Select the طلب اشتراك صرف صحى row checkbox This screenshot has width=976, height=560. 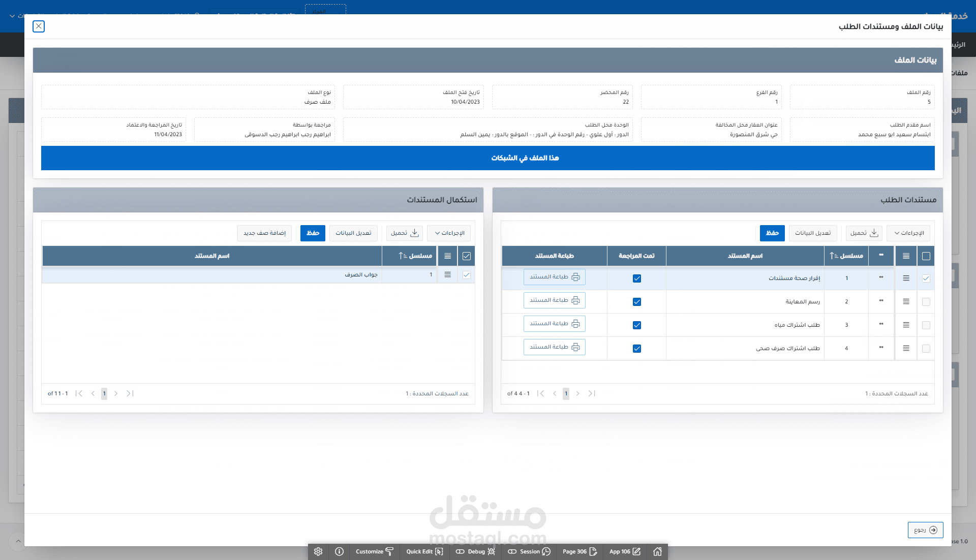tap(926, 349)
